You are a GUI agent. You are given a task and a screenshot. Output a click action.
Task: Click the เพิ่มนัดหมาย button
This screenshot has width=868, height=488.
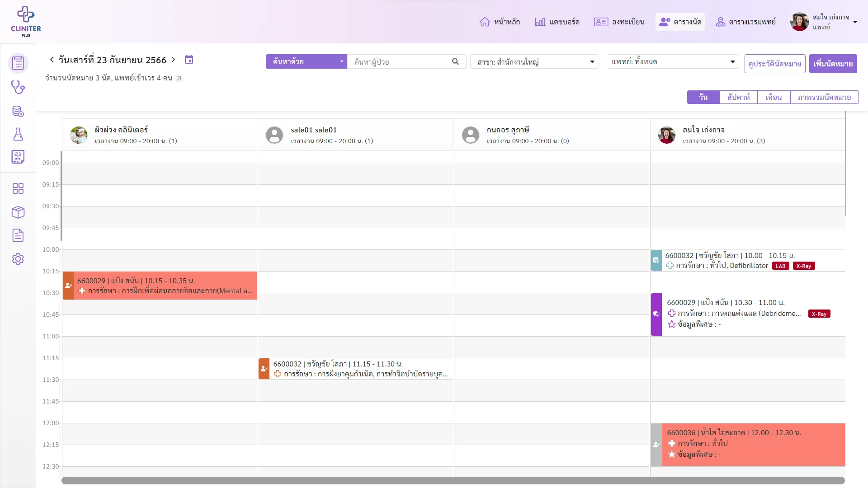833,64
